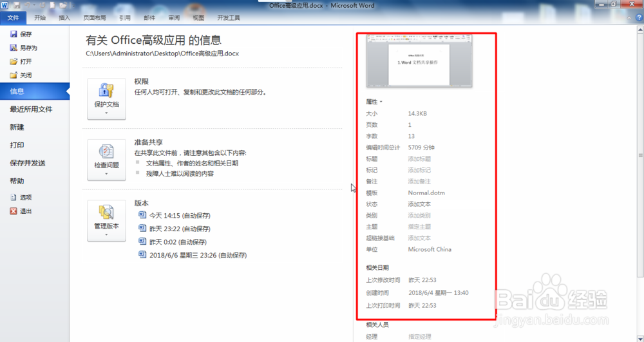Click the window minimize button
The width and height of the screenshot is (644, 342).
coord(601,4)
